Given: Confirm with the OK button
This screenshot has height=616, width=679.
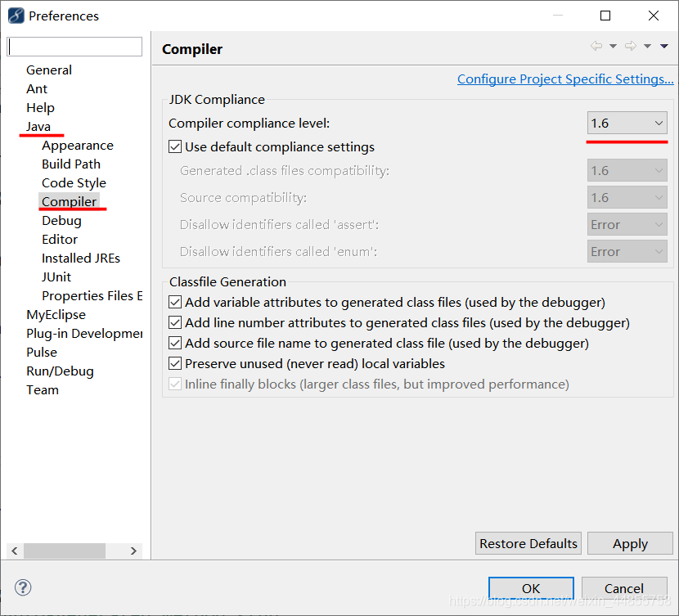Looking at the screenshot, I should pos(531,588).
